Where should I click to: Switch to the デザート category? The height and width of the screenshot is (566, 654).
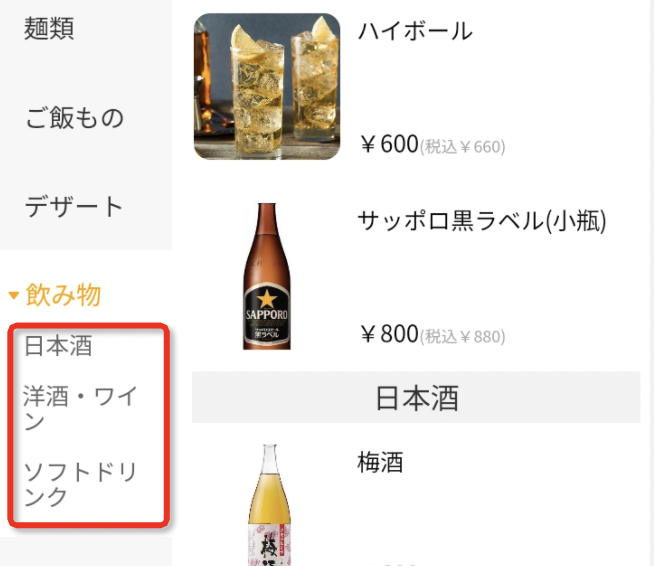coord(73,206)
